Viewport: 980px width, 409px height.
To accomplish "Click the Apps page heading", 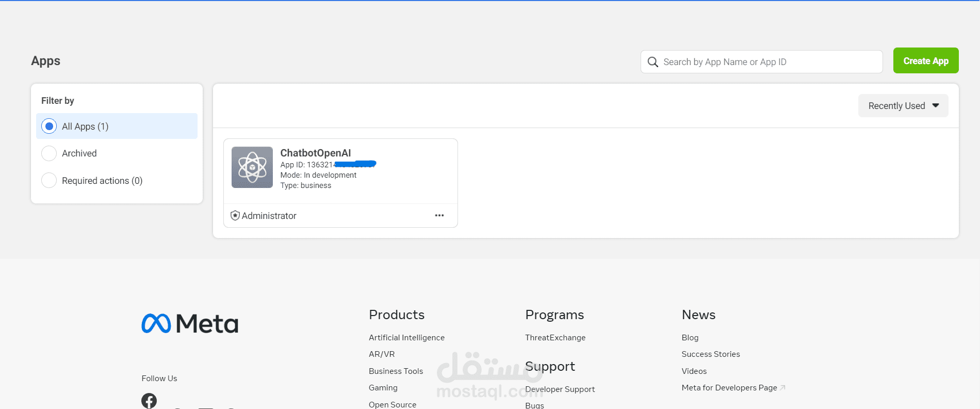I will pos(45,61).
